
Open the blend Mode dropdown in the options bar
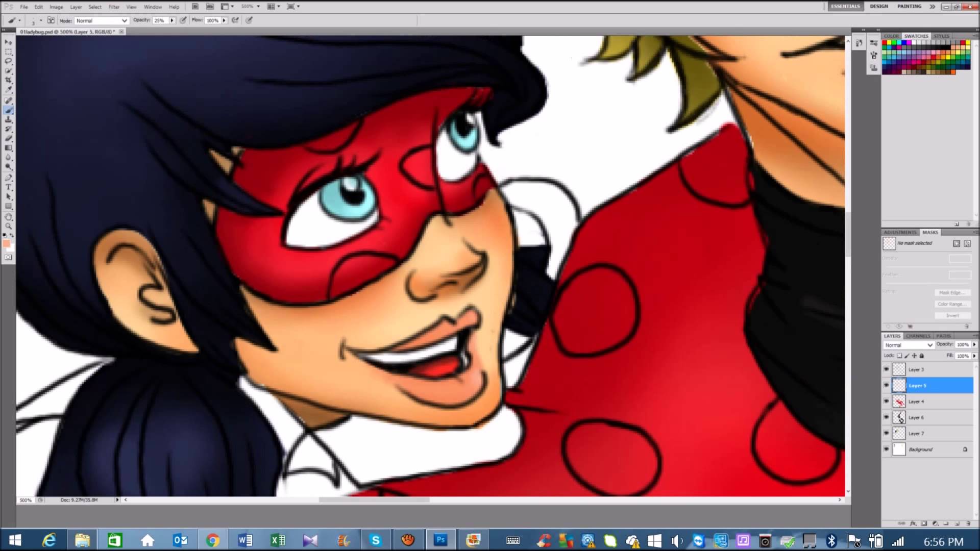point(124,20)
